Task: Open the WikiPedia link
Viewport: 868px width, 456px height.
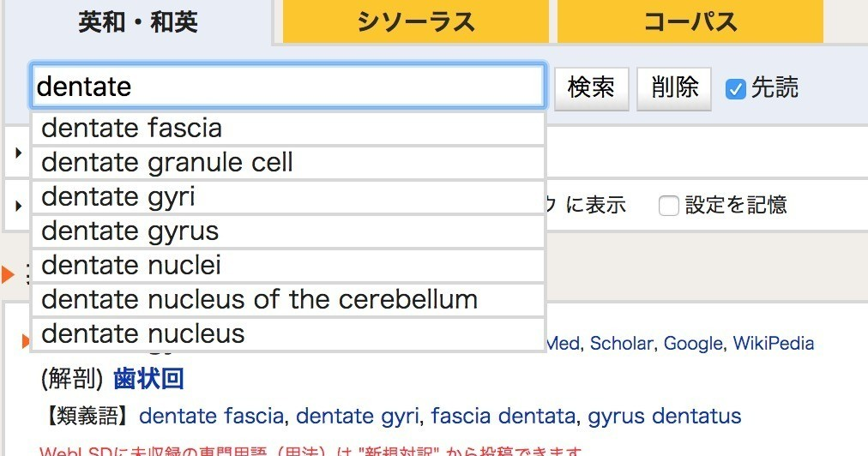Action: tap(773, 344)
